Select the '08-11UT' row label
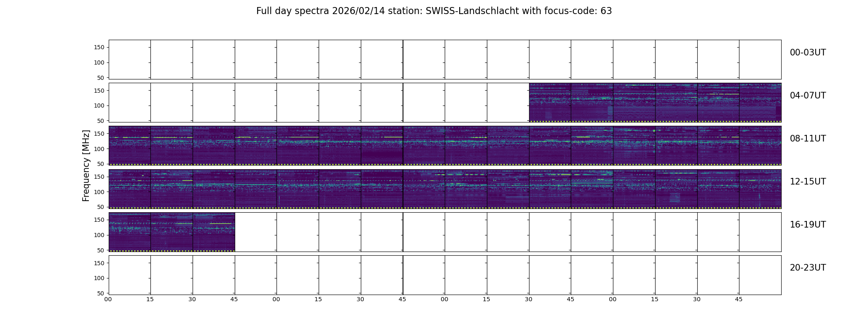The height and width of the screenshot is (331, 868). [x=808, y=139]
